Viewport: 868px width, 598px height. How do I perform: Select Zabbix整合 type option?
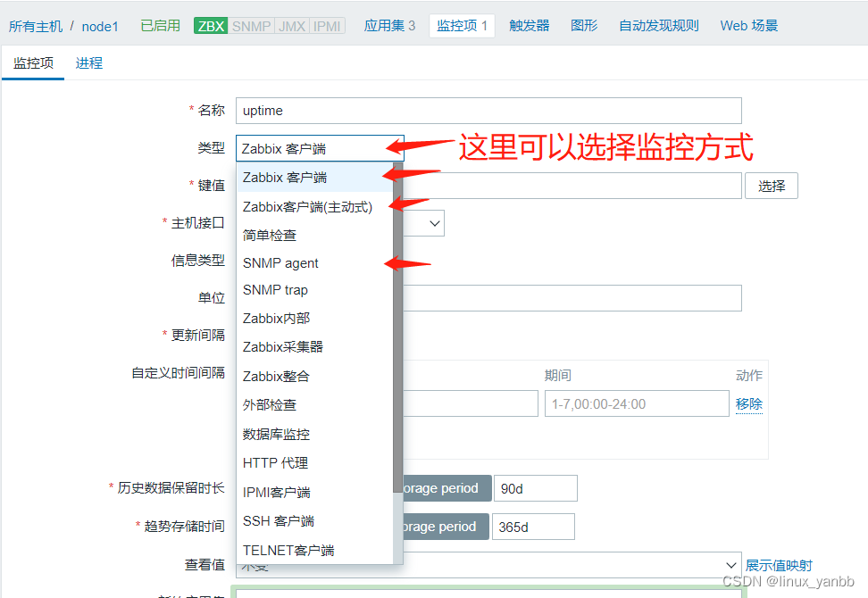click(314, 376)
